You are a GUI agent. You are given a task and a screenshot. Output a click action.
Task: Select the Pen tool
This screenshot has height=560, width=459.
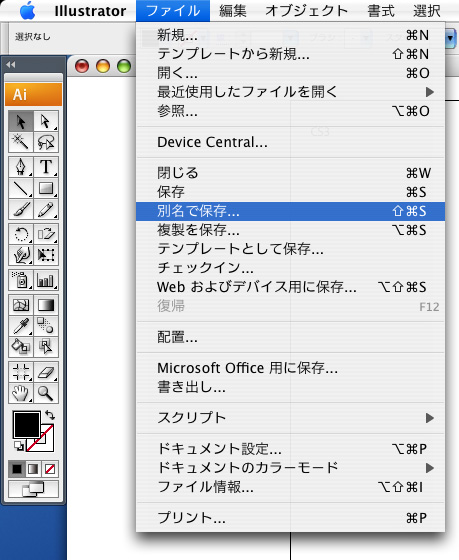coord(21,167)
